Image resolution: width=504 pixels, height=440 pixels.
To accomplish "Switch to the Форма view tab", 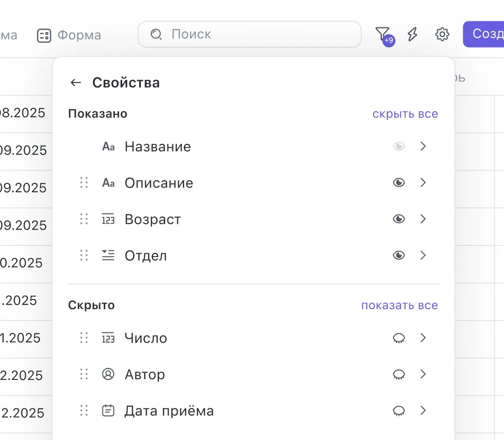I will pos(69,35).
